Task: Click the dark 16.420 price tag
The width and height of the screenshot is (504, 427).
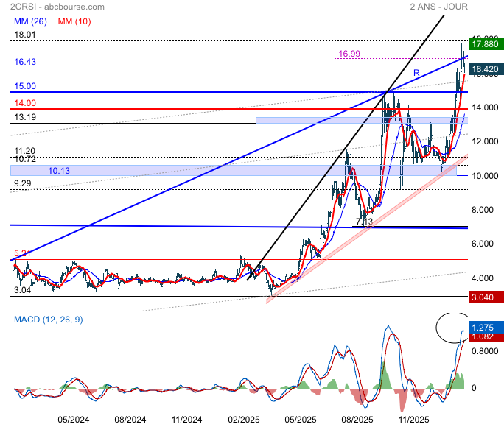Action: coord(486,69)
